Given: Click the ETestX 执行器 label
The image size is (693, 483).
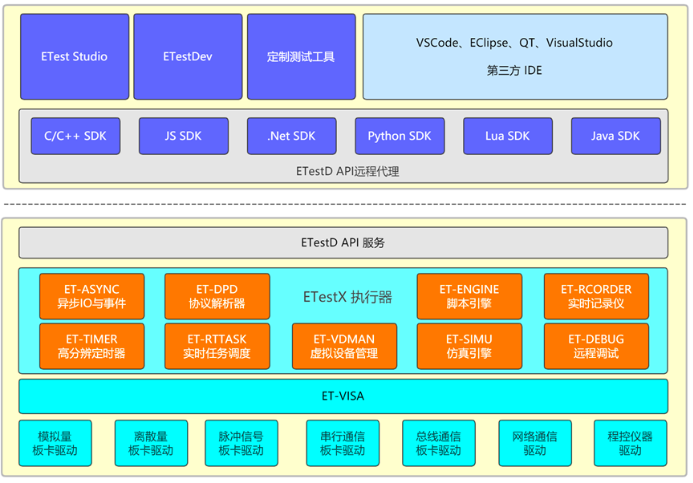Looking at the screenshot, I should click(347, 297).
